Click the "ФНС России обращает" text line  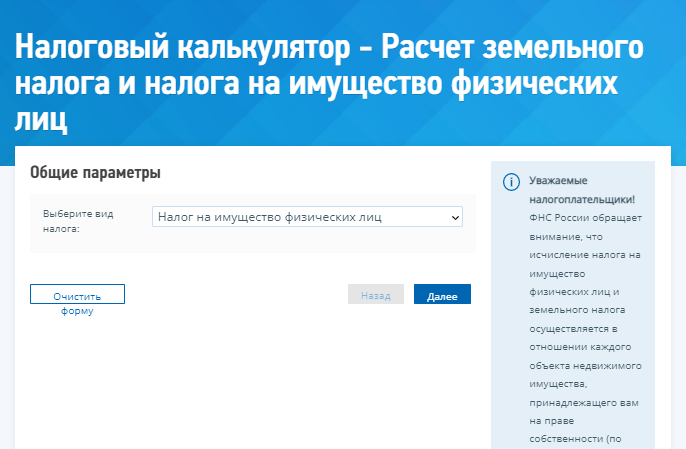(x=581, y=217)
